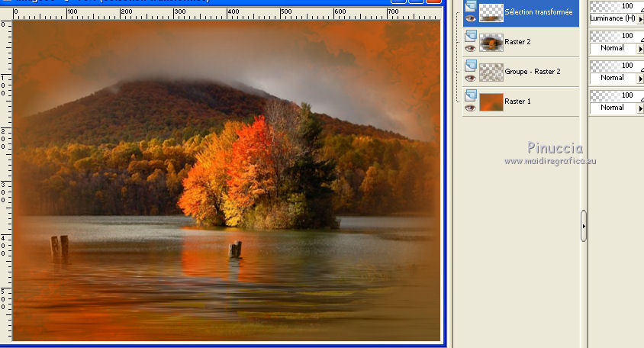Click the 'Sélection transformée' layer name
This screenshot has height=348, width=644.
pyautogui.click(x=539, y=12)
